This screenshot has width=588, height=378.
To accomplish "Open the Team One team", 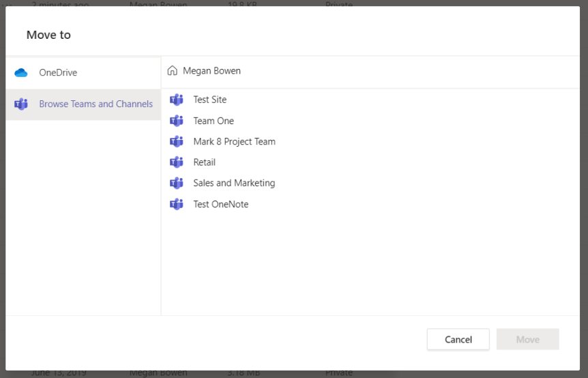I will click(214, 121).
